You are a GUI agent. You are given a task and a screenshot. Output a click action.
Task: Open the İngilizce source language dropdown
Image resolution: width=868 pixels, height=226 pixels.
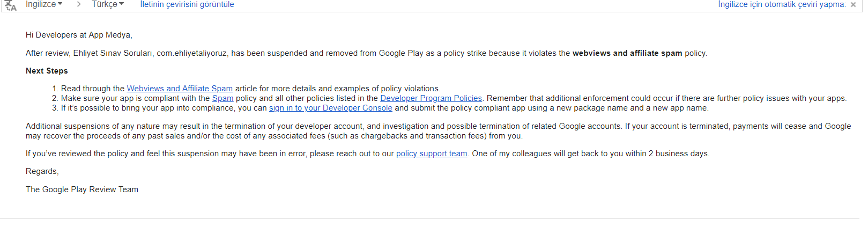pos(44,4)
